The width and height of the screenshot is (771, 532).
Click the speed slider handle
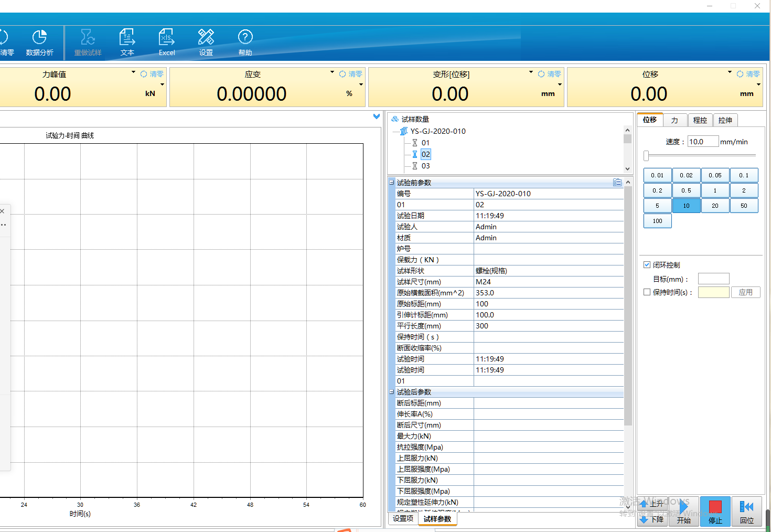click(646, 155)
